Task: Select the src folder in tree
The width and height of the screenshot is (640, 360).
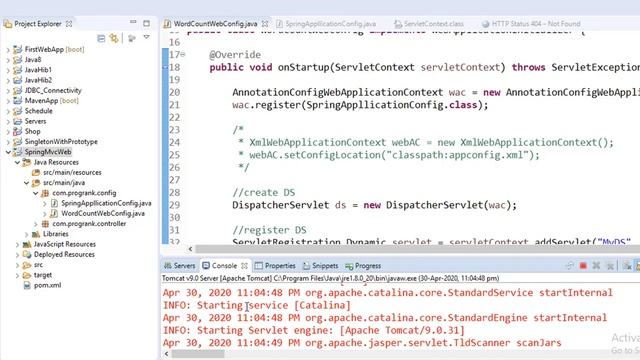Action: tap(38, 264)
